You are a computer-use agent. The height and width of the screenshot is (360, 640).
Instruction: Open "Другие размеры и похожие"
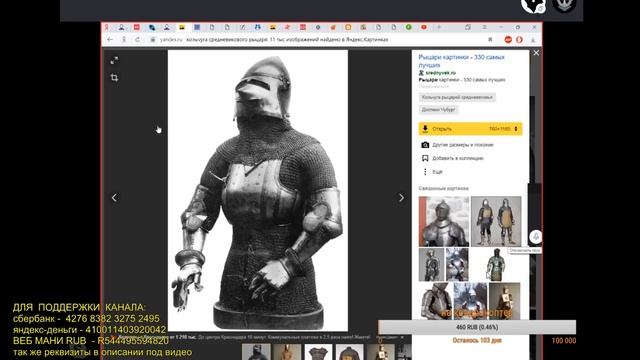(462, 145)
